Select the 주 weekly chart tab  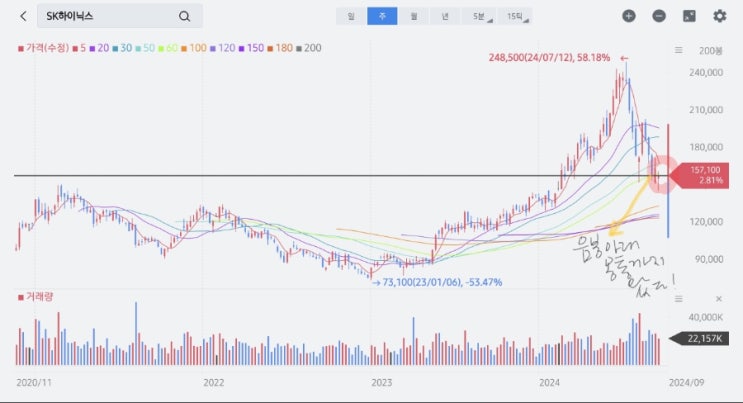382,17
